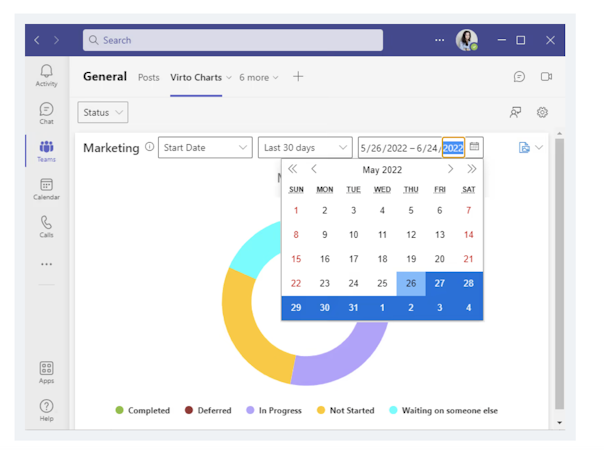Click the May 2022 month header

(x=382, y=170)
